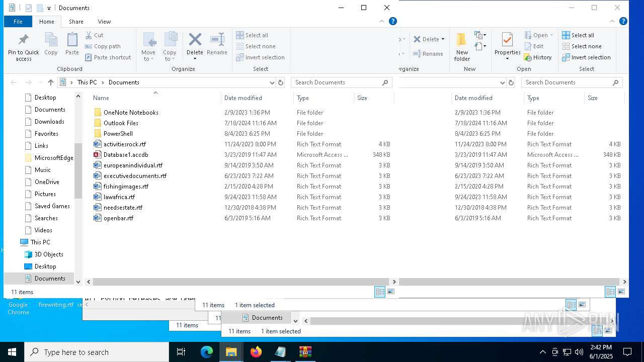Screen dimensions: 644x362
Task: Select the executivedocuments.rtf file
Action: coord(135,176)
